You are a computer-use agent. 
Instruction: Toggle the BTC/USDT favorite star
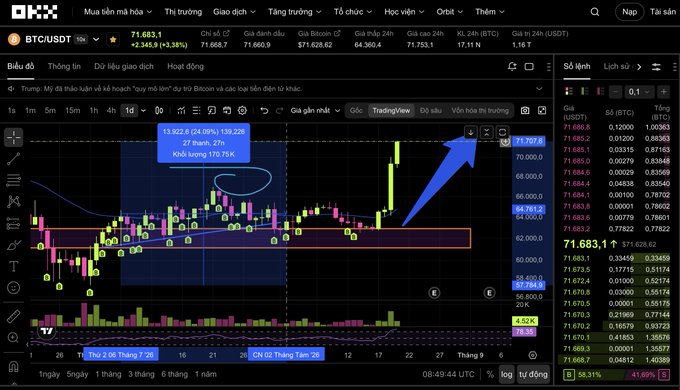pyautogui.click(x=113, y=39)
